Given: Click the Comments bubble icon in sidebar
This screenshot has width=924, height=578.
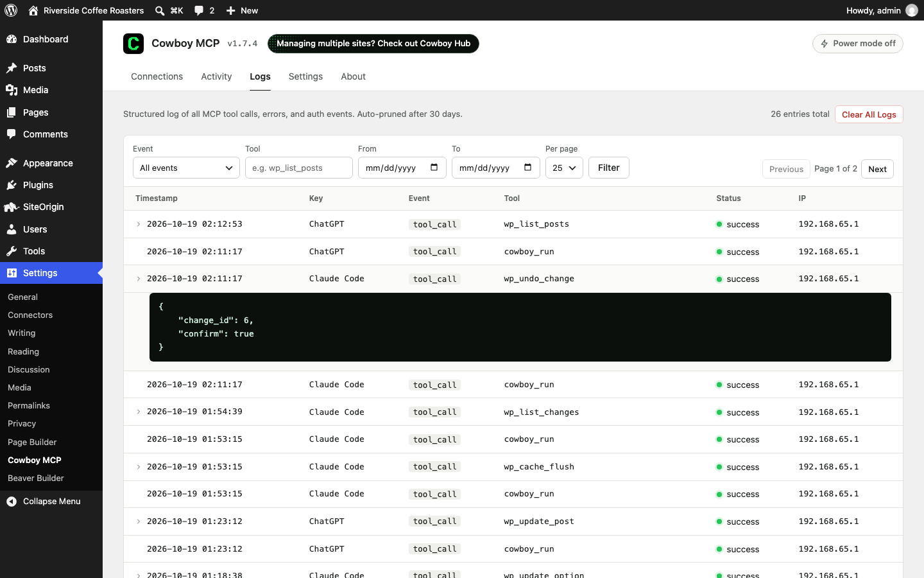Looking at the screenshot, I should (x=12, y=134).
